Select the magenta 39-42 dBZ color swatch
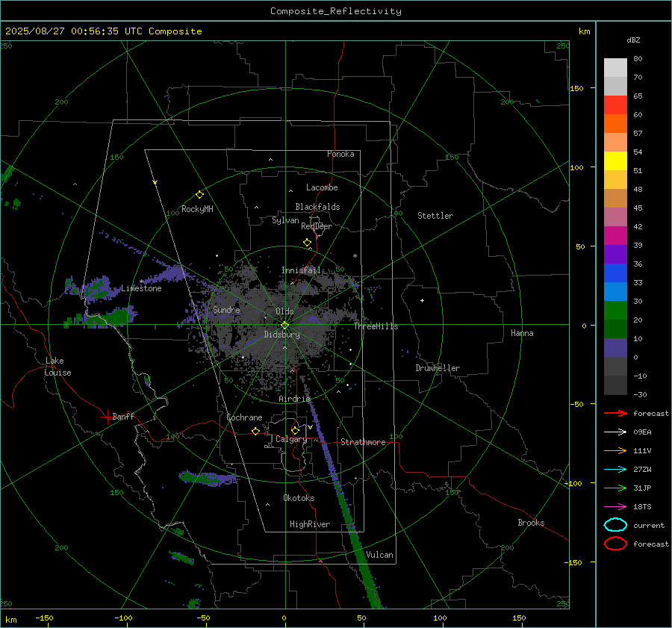Image resolution: width=672 pixels, height=628 pixels. tap(615, 236)
